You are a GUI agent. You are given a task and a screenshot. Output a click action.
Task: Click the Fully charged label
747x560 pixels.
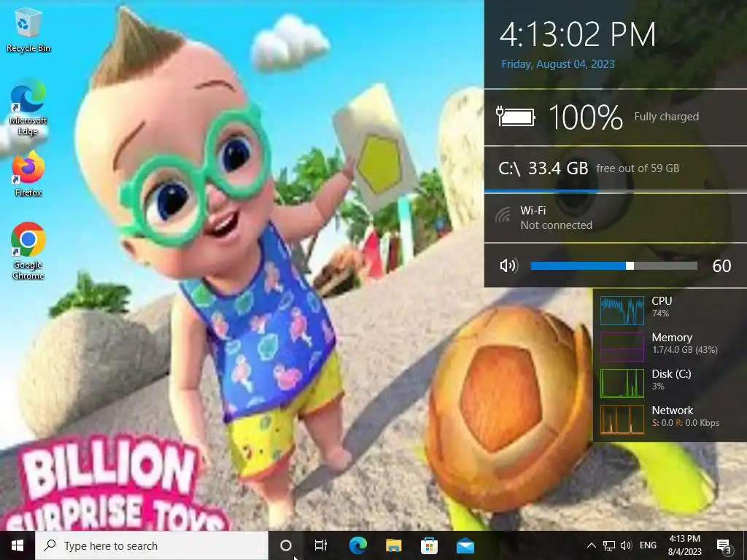click(x=667, y=117)
